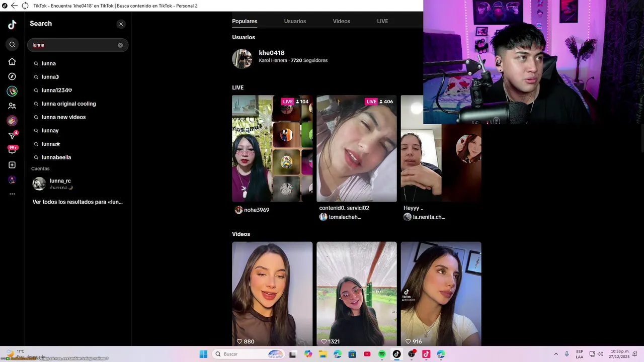
Task: Open the Windows Start menu
Action: pyautogui.click(x=203, y=354)
